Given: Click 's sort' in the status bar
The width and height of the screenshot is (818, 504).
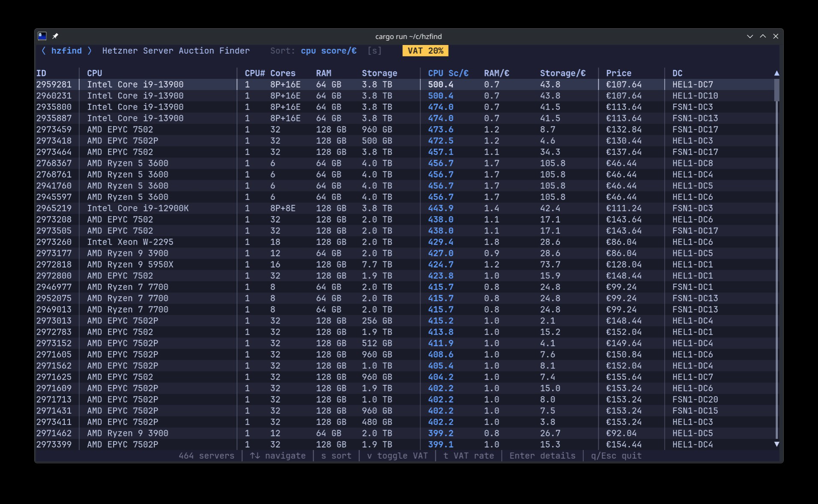Looking at the screenshot, I should pos(336,456).
